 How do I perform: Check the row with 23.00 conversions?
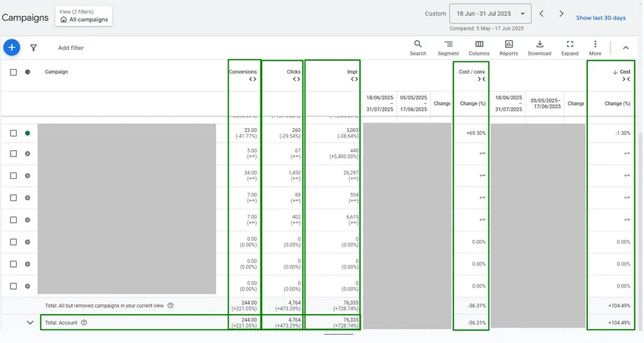click(13, 134)
